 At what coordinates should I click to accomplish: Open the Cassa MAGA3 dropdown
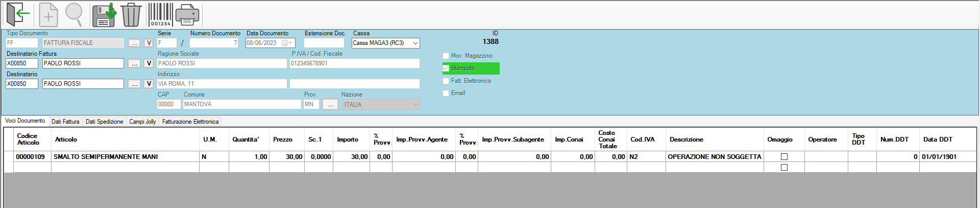[x=415, y=43]
